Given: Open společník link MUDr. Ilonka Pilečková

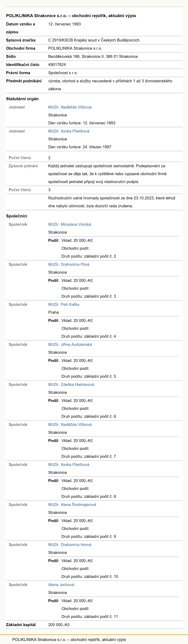Looking at the screenshot, I should click(69, 464).
